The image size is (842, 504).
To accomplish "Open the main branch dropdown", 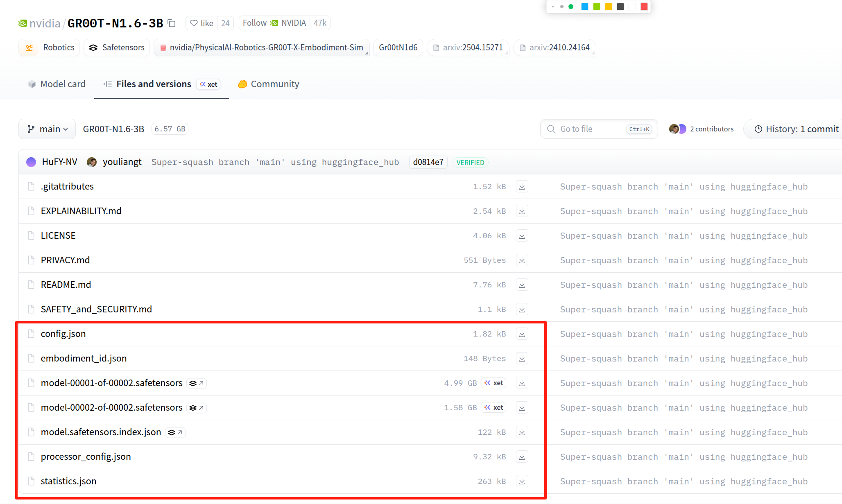I will coord(47,129).
